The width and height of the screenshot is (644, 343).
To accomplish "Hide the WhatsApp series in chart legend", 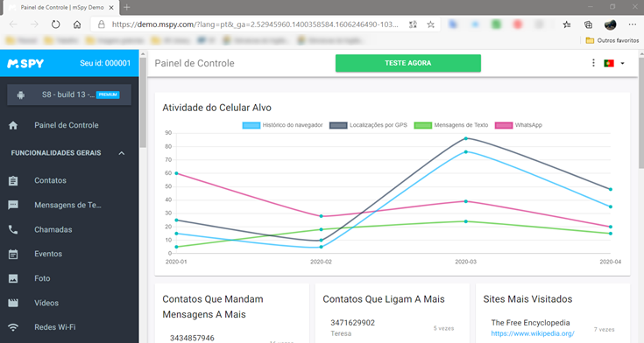I will [519, 125].
